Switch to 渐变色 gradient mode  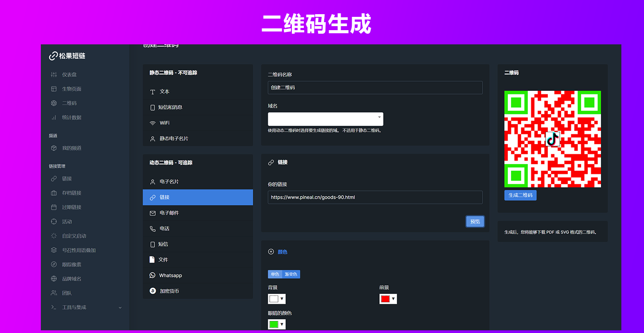pyautogui.click(x=291, y=274)
